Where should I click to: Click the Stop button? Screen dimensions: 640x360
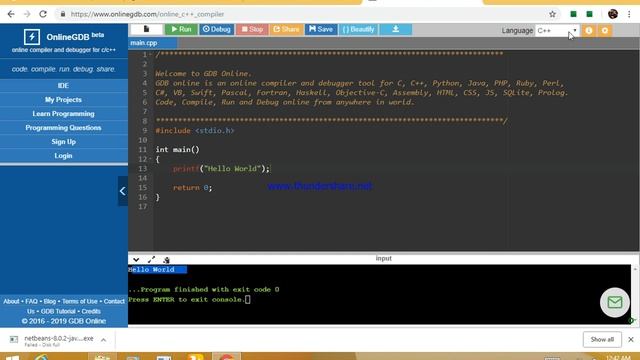[252, 29]
